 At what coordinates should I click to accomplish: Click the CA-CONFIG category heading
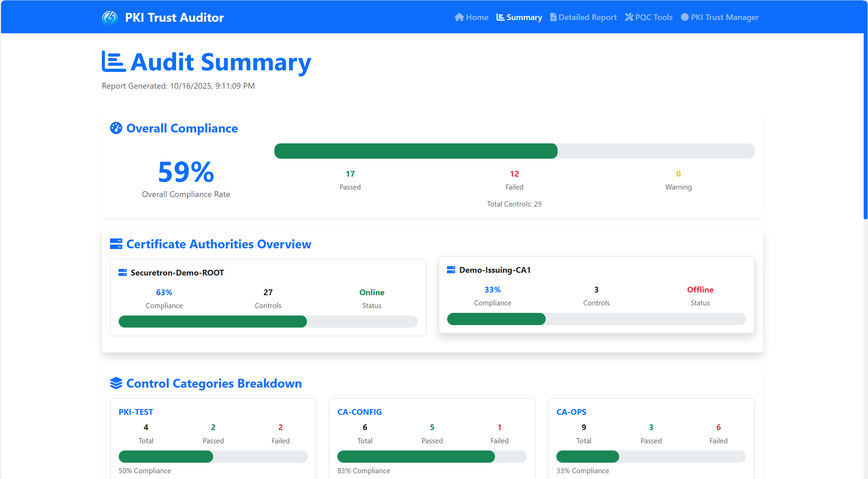(x=359, y=412)
